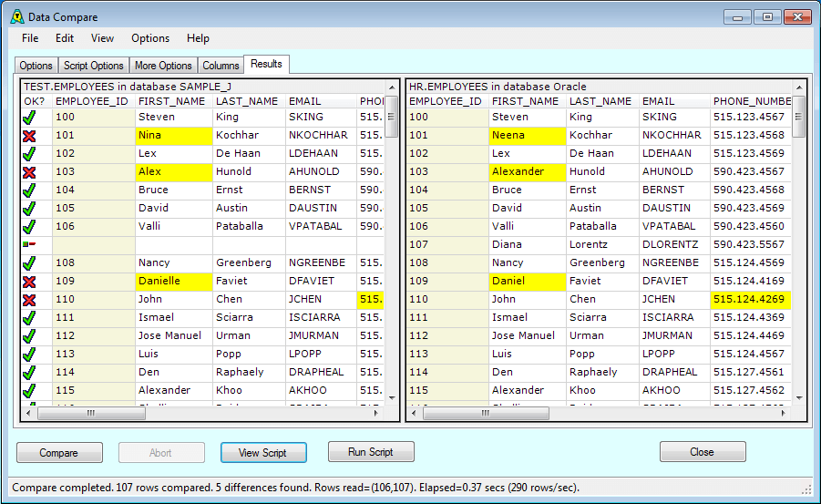The image size is (821, 504).
Task: Switch to the Options tab
Action: [36, 66]
